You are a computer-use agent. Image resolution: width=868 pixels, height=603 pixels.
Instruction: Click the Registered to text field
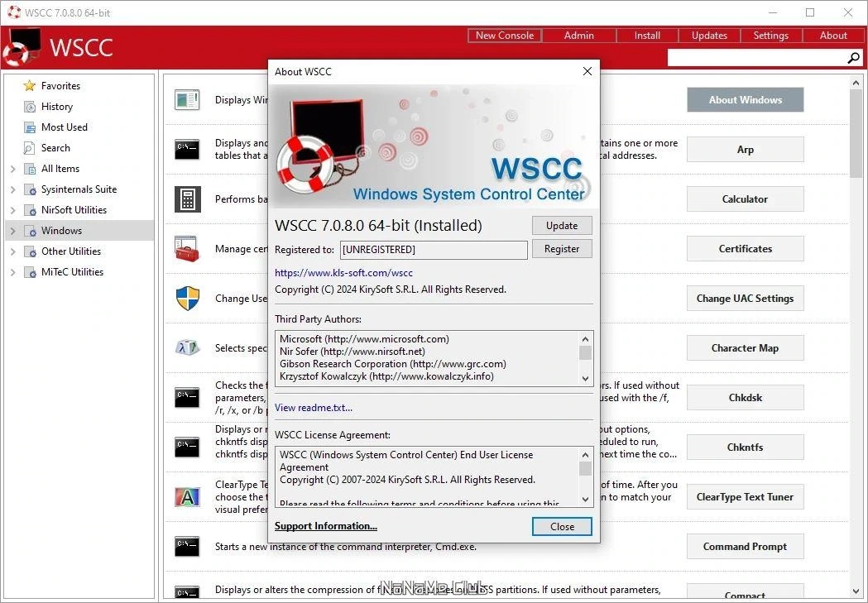(434, 250)
